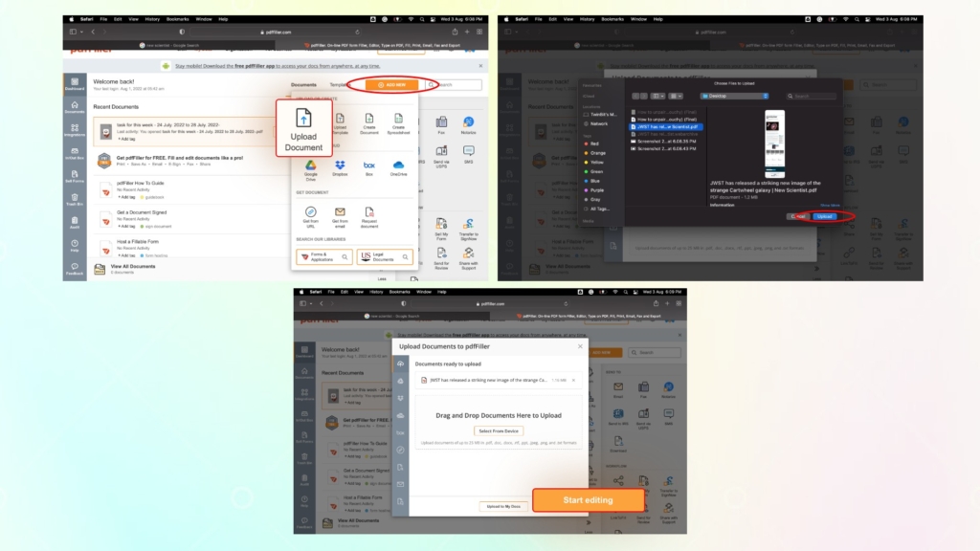
Task: Click Safari back arrow in the upload dialog screenshot
Action: [322, 303]
